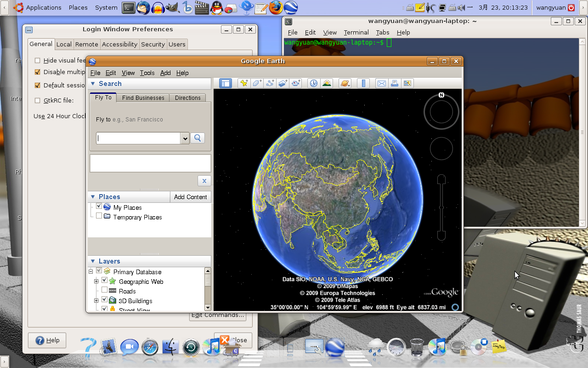Viewport: 588px width, 368px height.
Task: Clear search results with the X button
Action: 204,181
